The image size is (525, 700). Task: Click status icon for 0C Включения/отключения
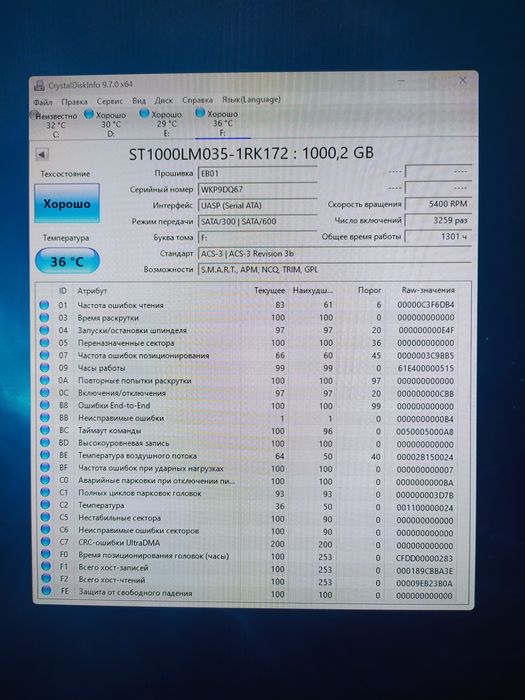click(x=45, y=393)
